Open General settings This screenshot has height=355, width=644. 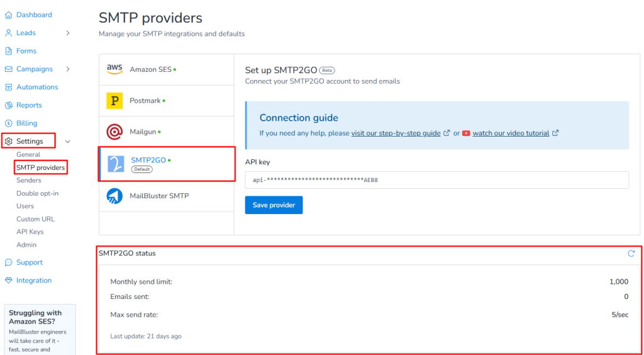pyautogui.click(x=28, y=154)
